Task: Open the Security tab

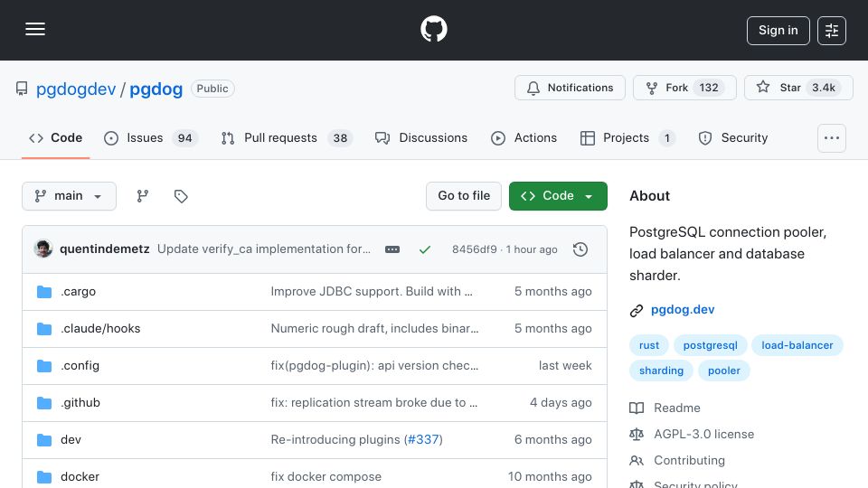Action: [733, 137]
